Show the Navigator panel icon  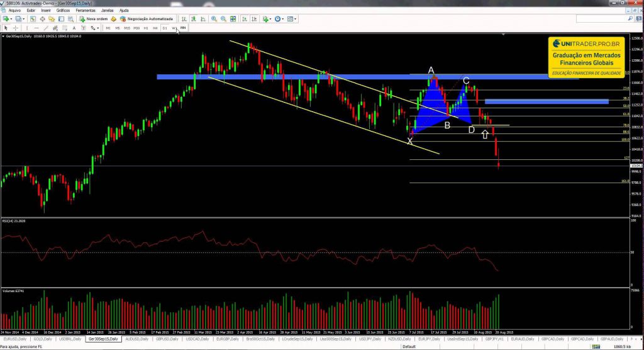(x=52, y=19)
